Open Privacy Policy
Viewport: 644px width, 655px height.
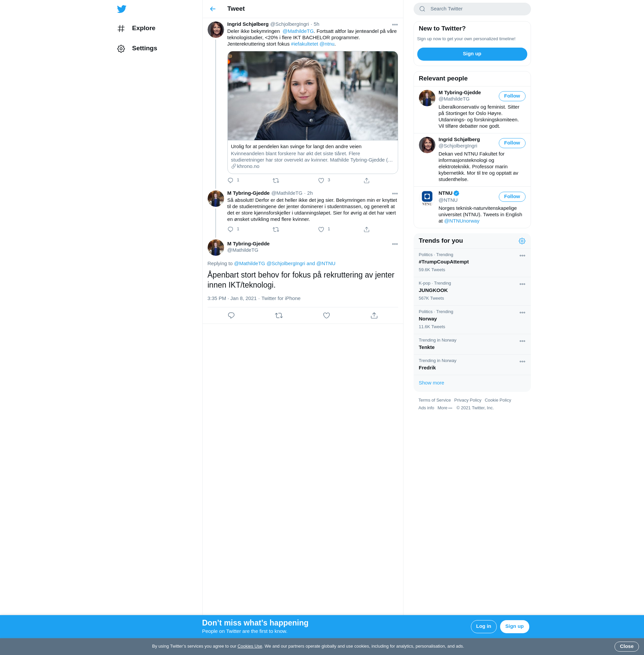click(468, 400)
